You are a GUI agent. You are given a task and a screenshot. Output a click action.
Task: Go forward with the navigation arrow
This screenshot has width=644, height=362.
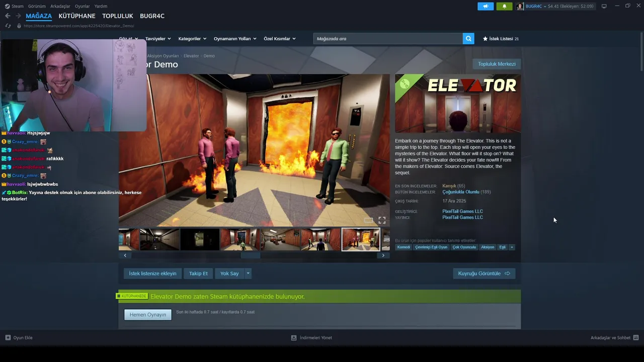18,16
